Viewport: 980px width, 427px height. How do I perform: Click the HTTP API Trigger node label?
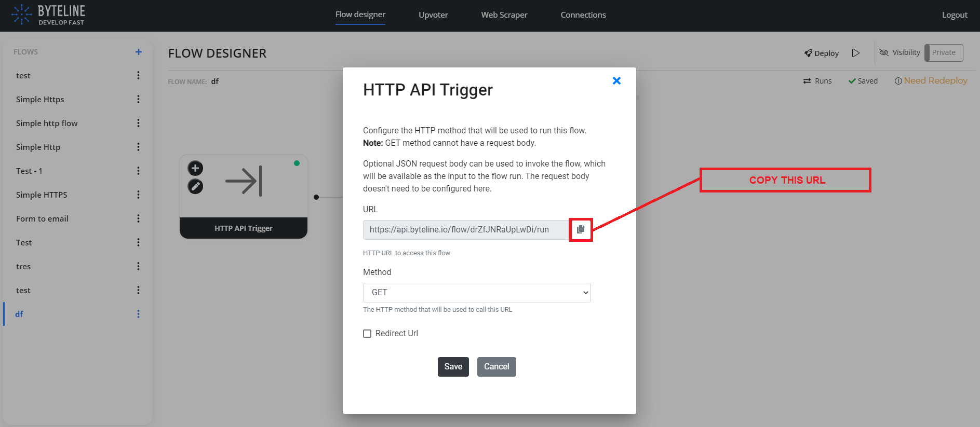(x=244, y=228)
